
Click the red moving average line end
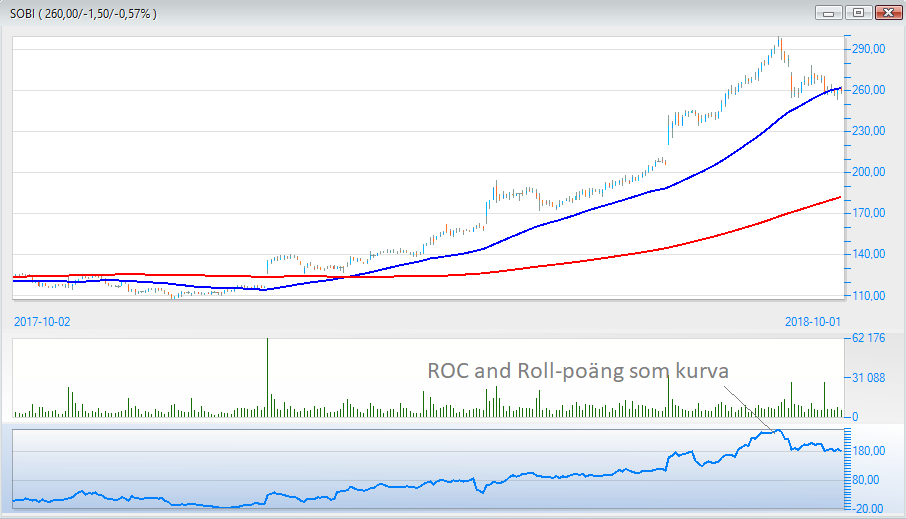[x=839, y=198]
